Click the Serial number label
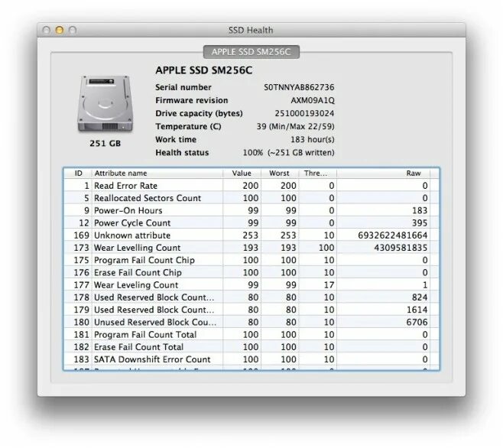Screen dimensions: 503x448 (x=183, y=87)
